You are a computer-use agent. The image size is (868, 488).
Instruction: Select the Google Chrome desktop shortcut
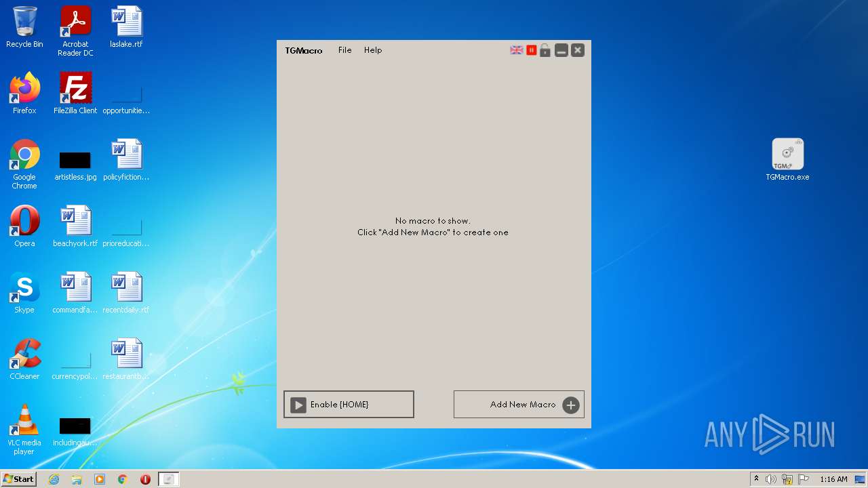[24, 164]
